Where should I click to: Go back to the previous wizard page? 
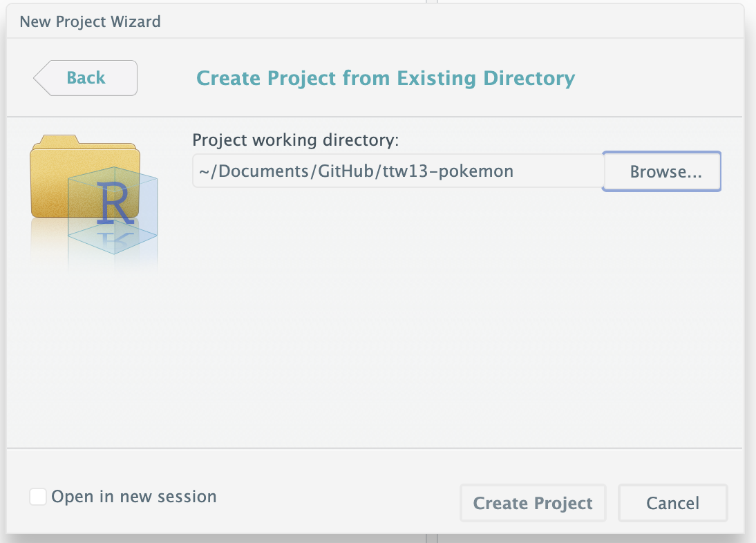pyautogui.click(x=86, y=78)
